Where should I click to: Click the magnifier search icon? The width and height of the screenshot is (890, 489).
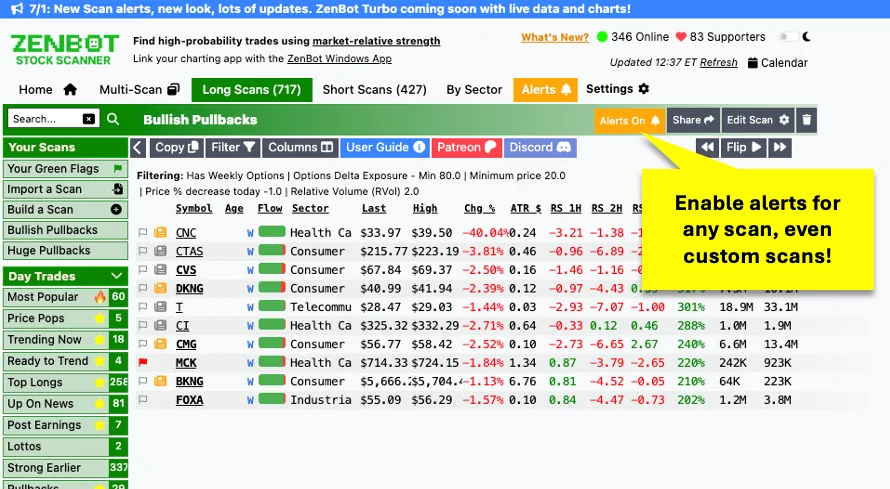113,119
